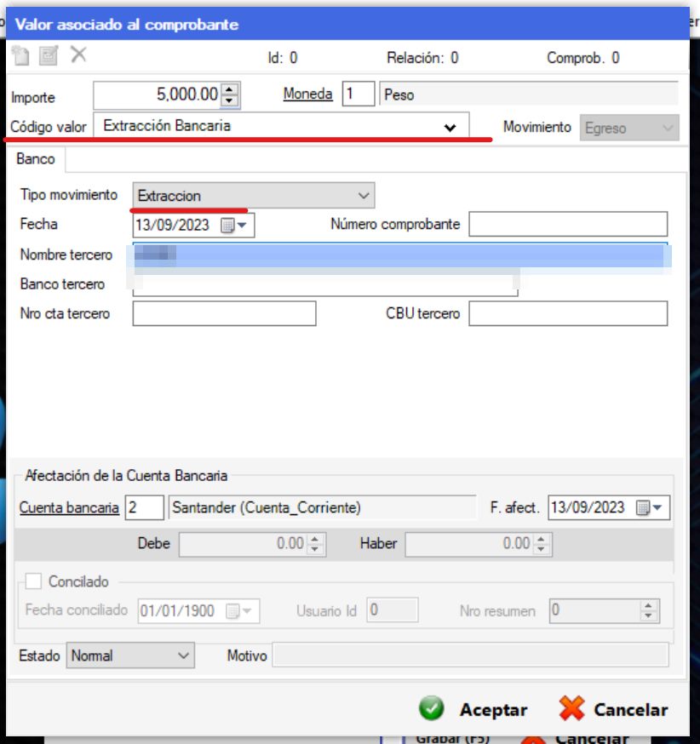Open the Fecha calendar picker
Screen dimensions: 700x744
[x=235, y=226]
